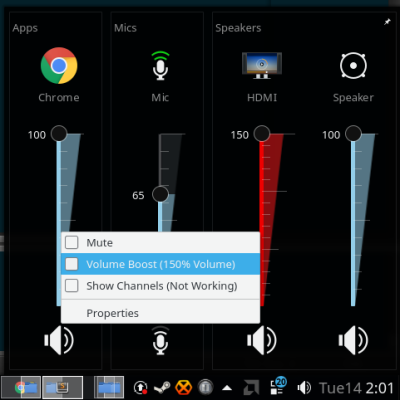Mute Chrome with its speaker icon
The width and height of the screenshot is (400, 400).
pos(59,340)
